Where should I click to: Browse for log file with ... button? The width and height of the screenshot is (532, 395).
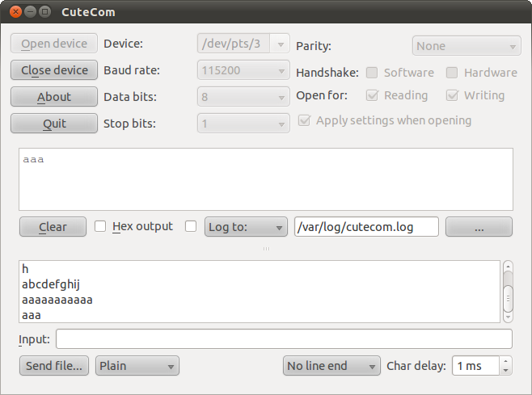(x=479, y=227)
